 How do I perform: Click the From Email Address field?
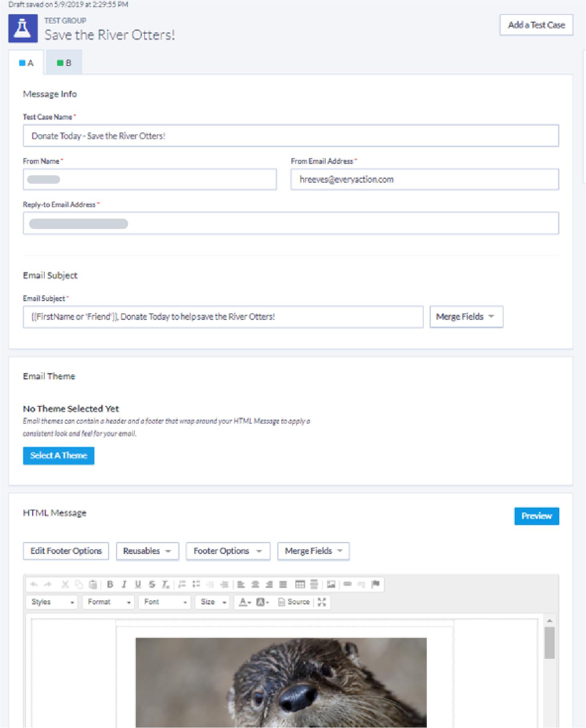point(425,180)
